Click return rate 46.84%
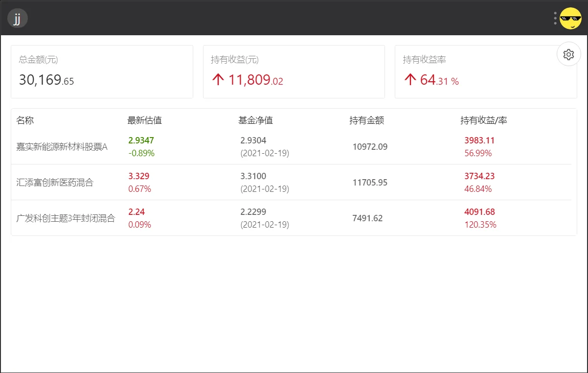Image resolution: width=588 pixels, height=373 pixels. (x=478, y=189)
